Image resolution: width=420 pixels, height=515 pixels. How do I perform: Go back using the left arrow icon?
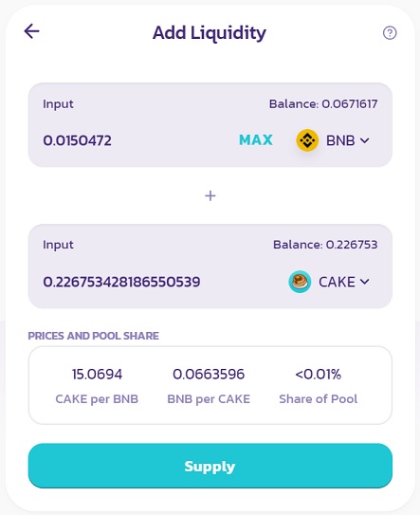(31, 31)
